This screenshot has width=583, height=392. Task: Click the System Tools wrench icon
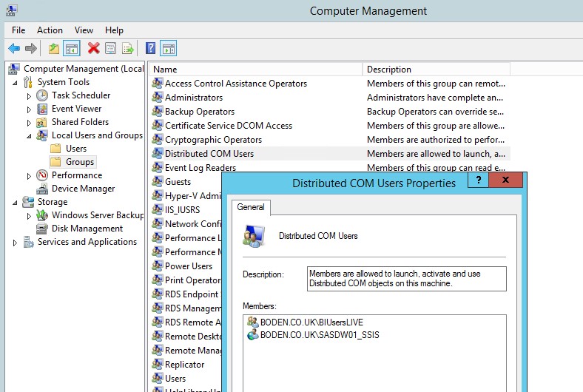click(28, 82)
